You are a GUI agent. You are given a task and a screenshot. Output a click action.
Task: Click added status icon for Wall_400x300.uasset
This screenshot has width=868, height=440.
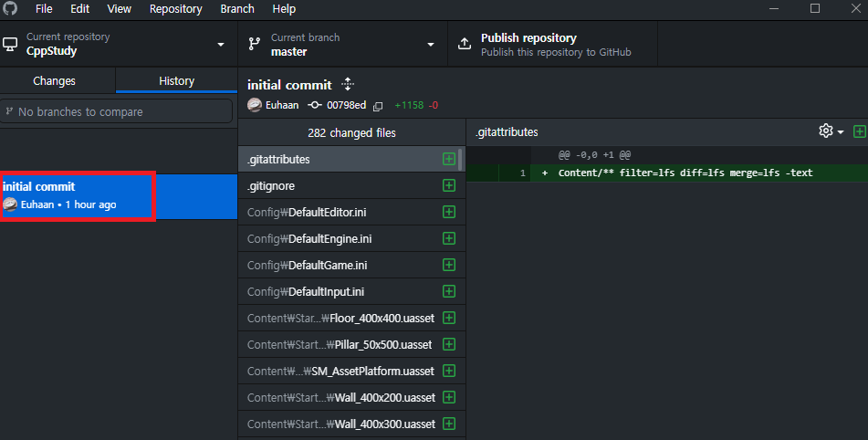tap(449, 424)
